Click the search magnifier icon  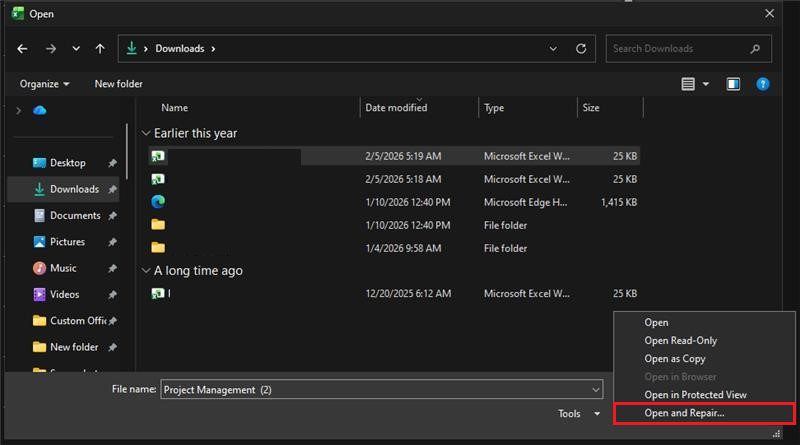coord(755,49)
